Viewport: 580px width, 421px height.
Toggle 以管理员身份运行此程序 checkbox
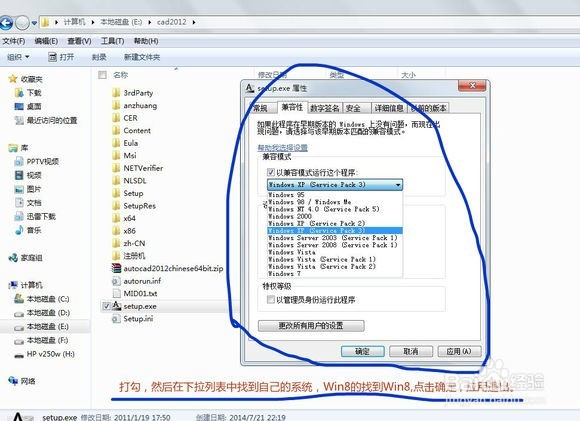271,299
